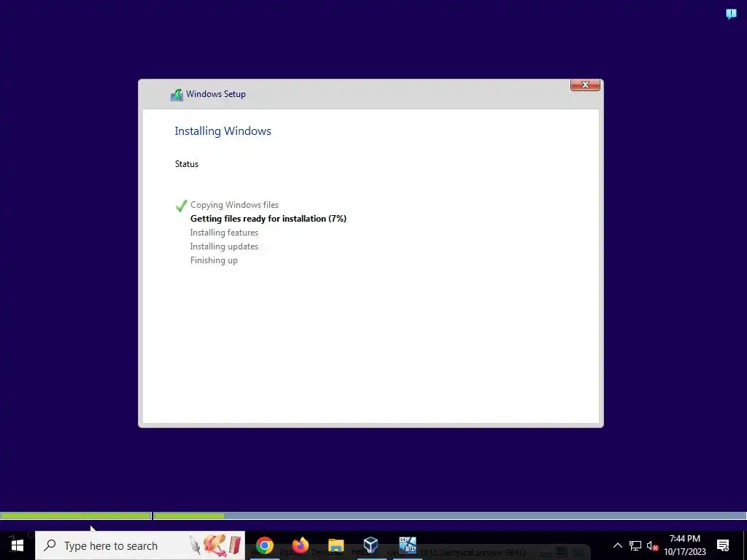Click the 'Installing Windows' heading

coord(223,131)
